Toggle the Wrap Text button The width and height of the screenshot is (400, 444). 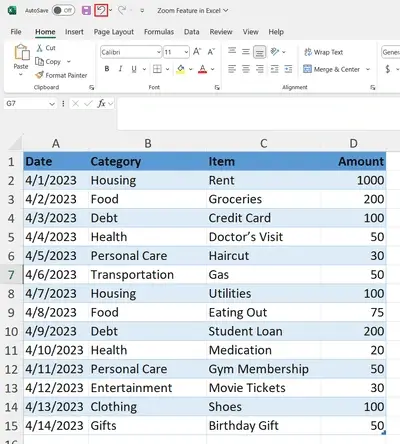click(x=324, y=52)
